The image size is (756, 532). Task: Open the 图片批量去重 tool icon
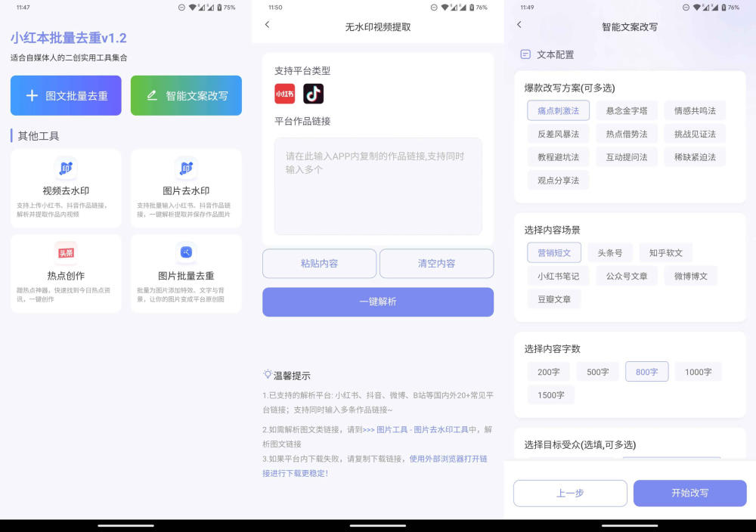[x=186, y=252]
